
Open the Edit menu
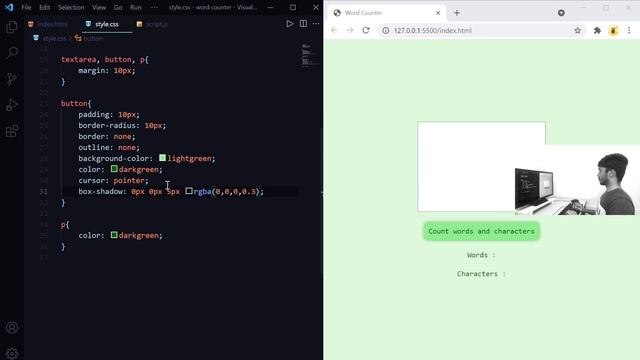44,7
